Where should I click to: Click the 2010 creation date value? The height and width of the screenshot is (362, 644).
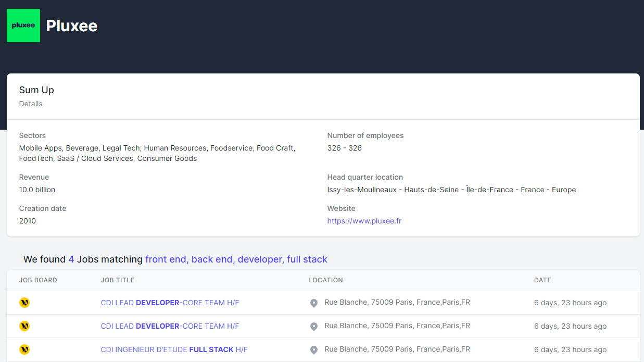point(28,221)
